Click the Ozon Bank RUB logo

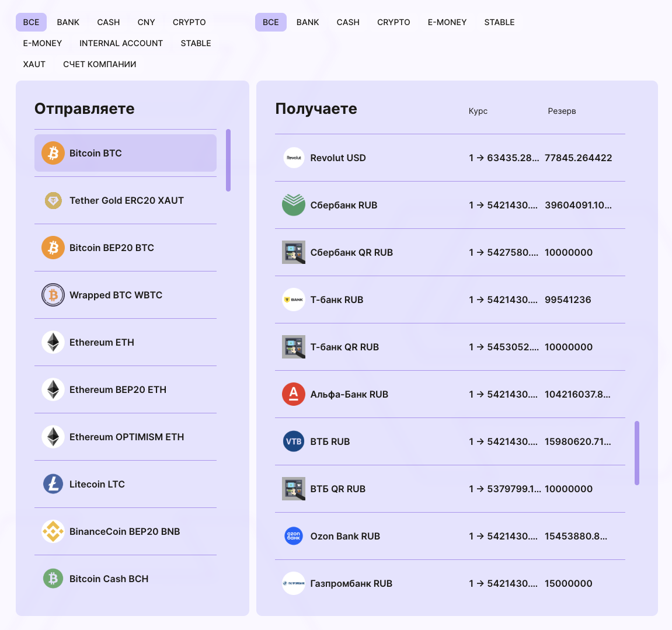[294, 536]
